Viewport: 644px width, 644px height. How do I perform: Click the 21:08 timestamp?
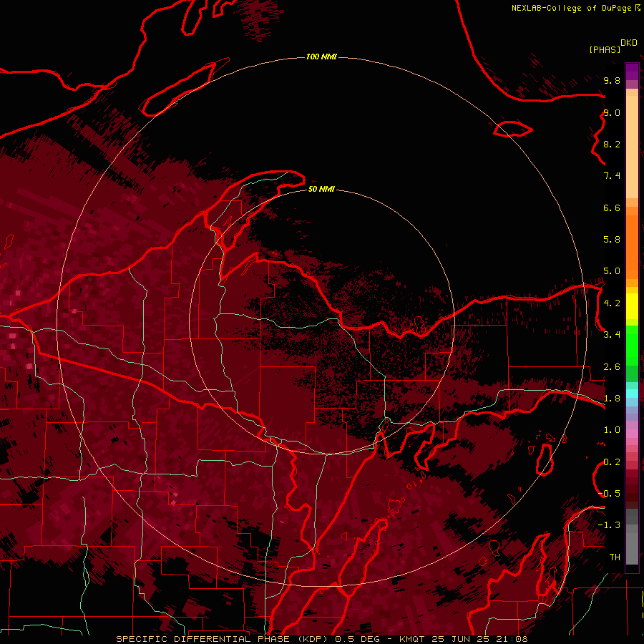click(512, 639)
